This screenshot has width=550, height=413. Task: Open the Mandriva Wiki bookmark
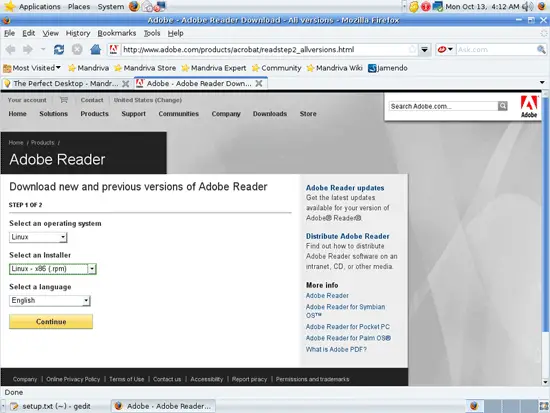pos(335,68)
